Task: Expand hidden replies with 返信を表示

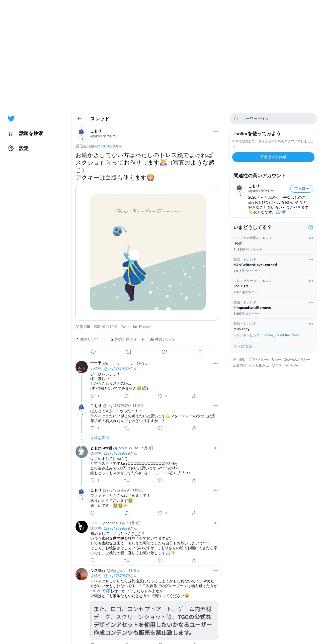Action: [100, 438]
